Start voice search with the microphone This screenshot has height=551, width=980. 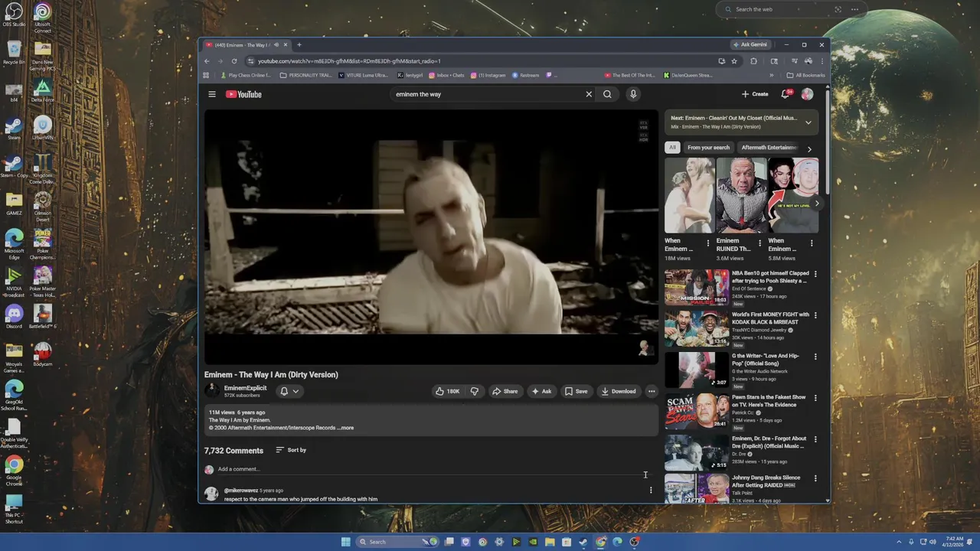tap(633, 94)
